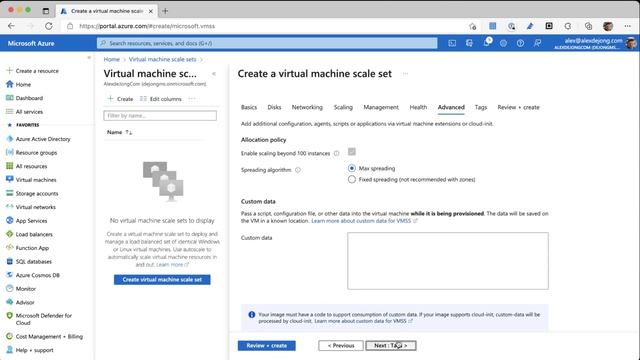Show info tooltip for Spreading algorithm
640x360 pixels.
[298, 170]
